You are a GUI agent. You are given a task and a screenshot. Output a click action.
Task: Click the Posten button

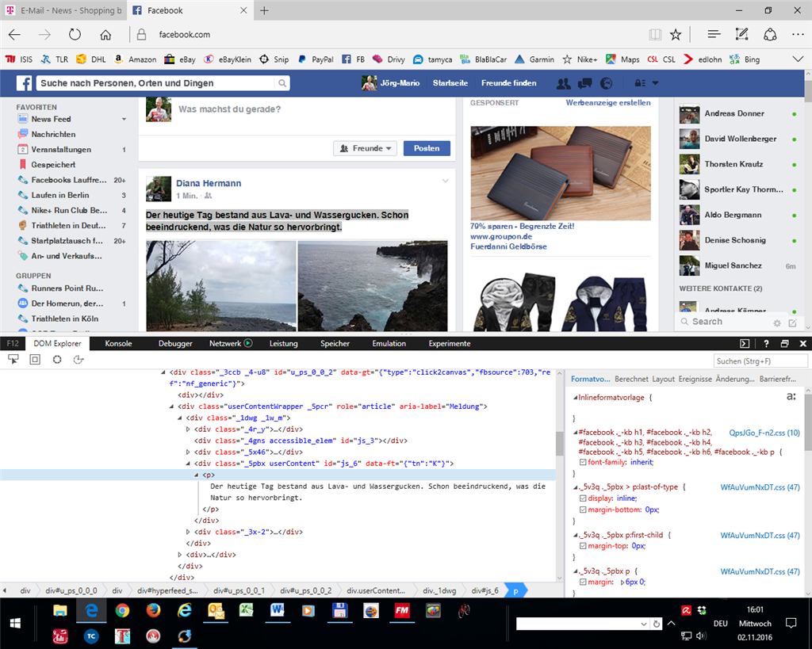click(427, 148)
